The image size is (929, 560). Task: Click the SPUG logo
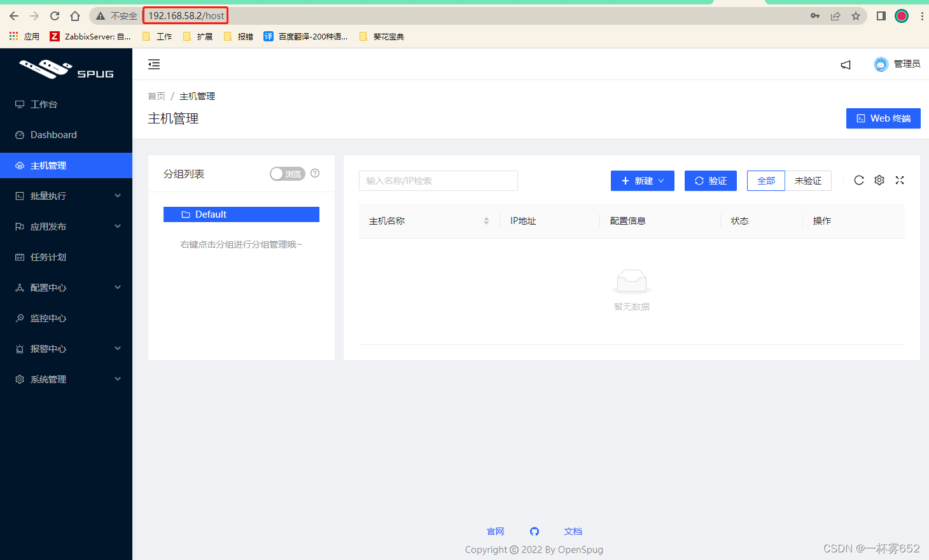pyautogui.click(x=66, y=69)
